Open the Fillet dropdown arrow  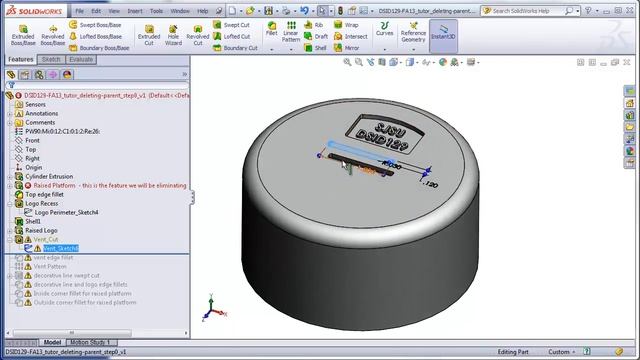(271, 49)
